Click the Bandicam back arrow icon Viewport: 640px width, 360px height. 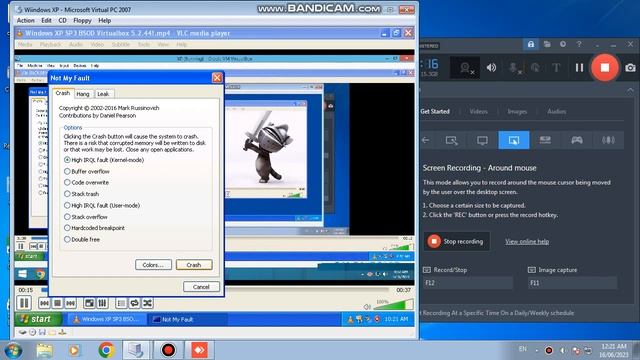pos(426,140)
